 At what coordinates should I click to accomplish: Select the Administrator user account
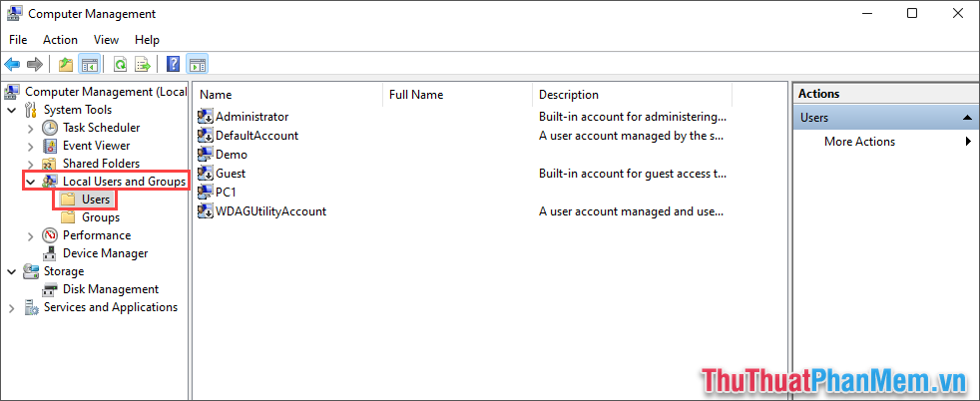[251, 117]
